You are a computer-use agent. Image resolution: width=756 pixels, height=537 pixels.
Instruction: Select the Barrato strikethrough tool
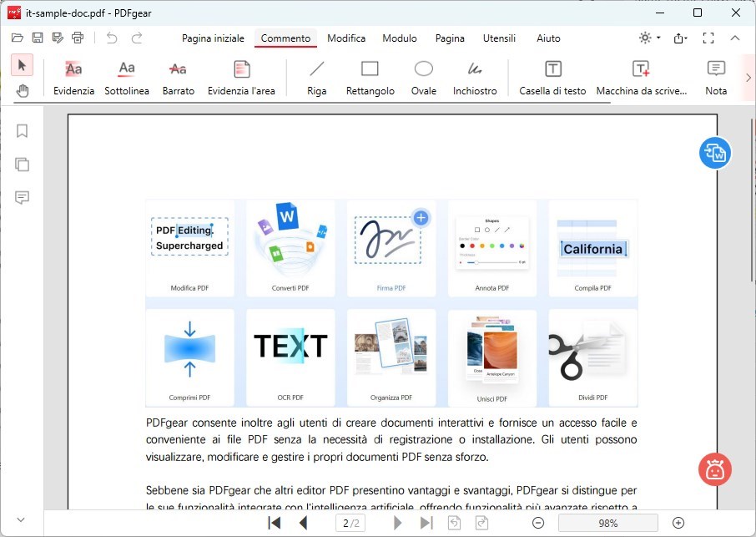coord(178,75)
